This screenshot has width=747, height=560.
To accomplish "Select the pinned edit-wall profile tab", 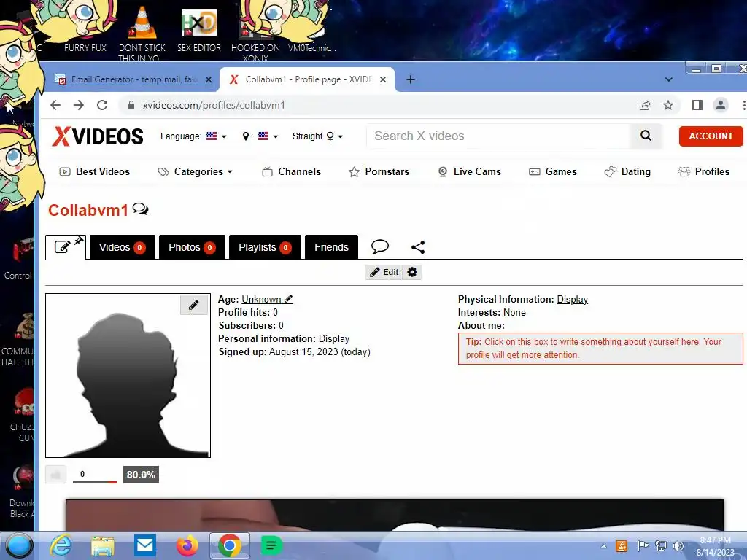I will click(66, 246).
